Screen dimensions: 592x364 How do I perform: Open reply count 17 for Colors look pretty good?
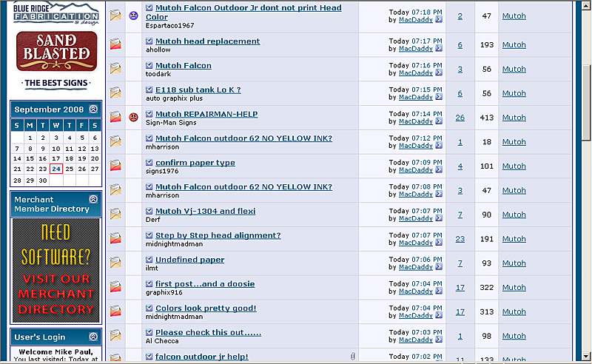460,312
